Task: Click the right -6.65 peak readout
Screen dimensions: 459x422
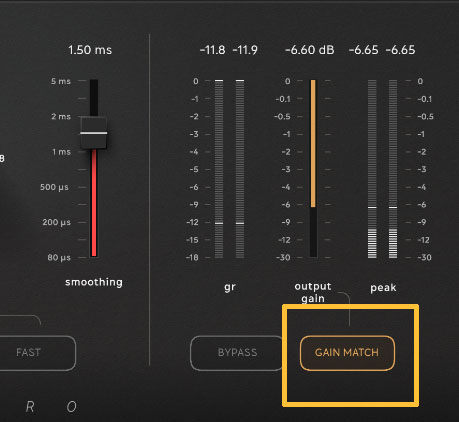Action: [x=400, y=50]
